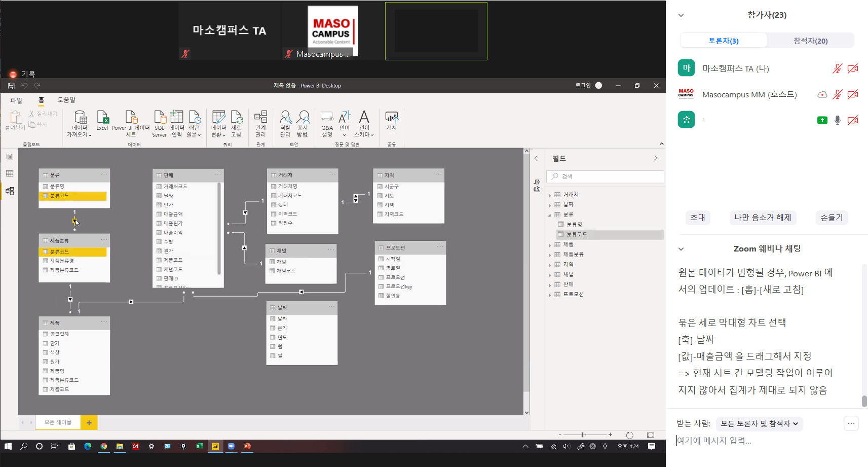Switch to Report view in left sidebar
868x467 pixels.
tap(10, 157)
